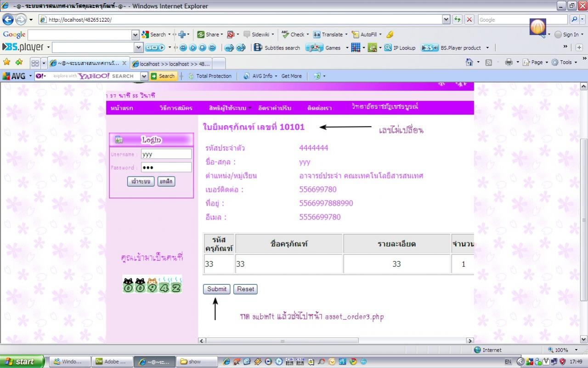Click the page's vertical scrollbar
588x368 pixels.
[584, 213]
